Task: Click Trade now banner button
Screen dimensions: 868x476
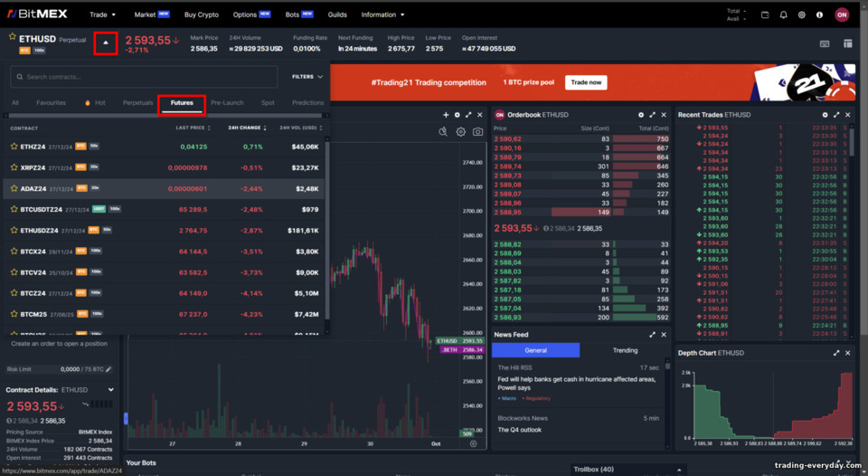Action: point(586,82)
